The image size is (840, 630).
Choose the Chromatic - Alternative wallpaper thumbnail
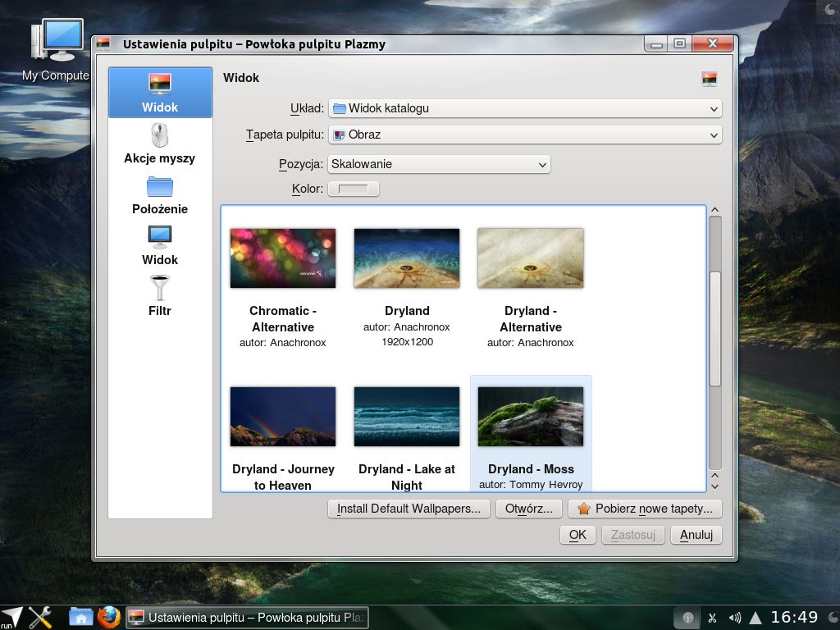tap(283, 258)
